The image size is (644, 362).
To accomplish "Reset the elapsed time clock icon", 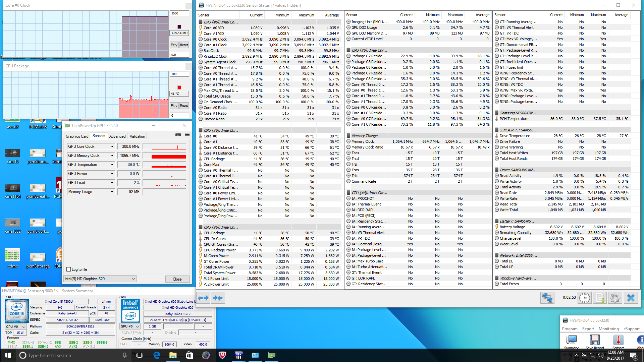I will [584, 298].
